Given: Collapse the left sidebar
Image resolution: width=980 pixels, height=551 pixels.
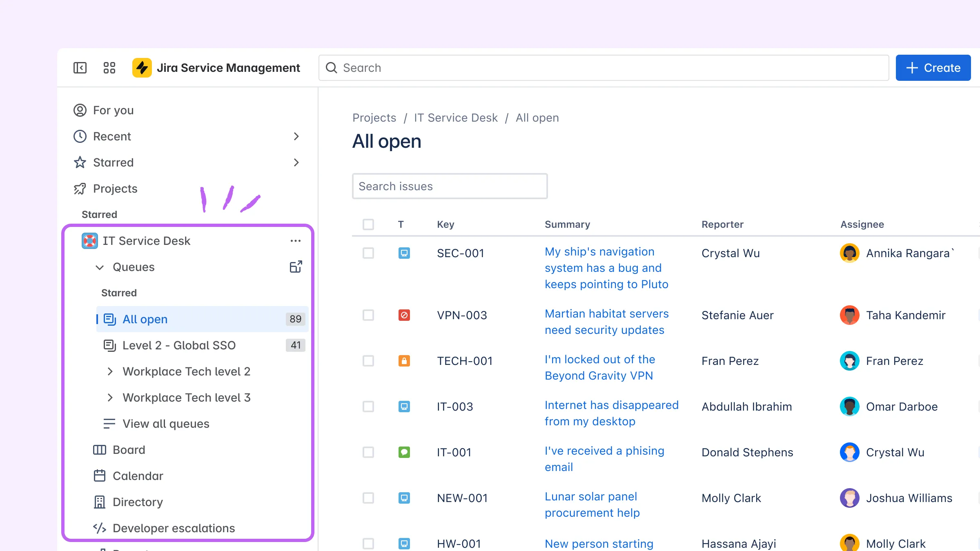Looking at the screenshot, I should (x=80, y=67).
